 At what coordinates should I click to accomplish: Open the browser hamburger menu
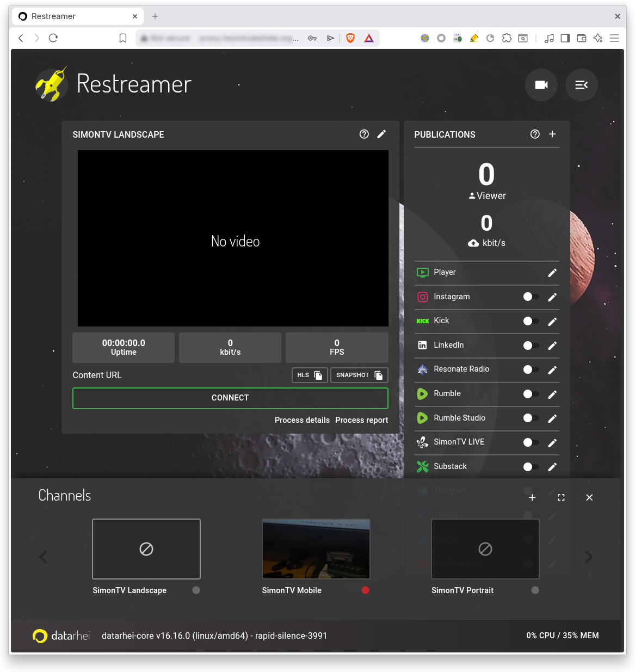pos(614,38)
